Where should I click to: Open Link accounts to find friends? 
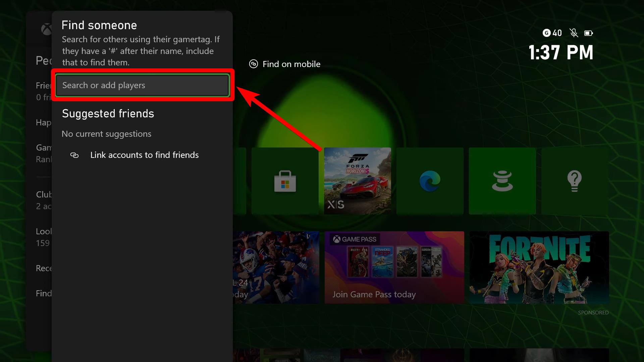tap(144, 155)
